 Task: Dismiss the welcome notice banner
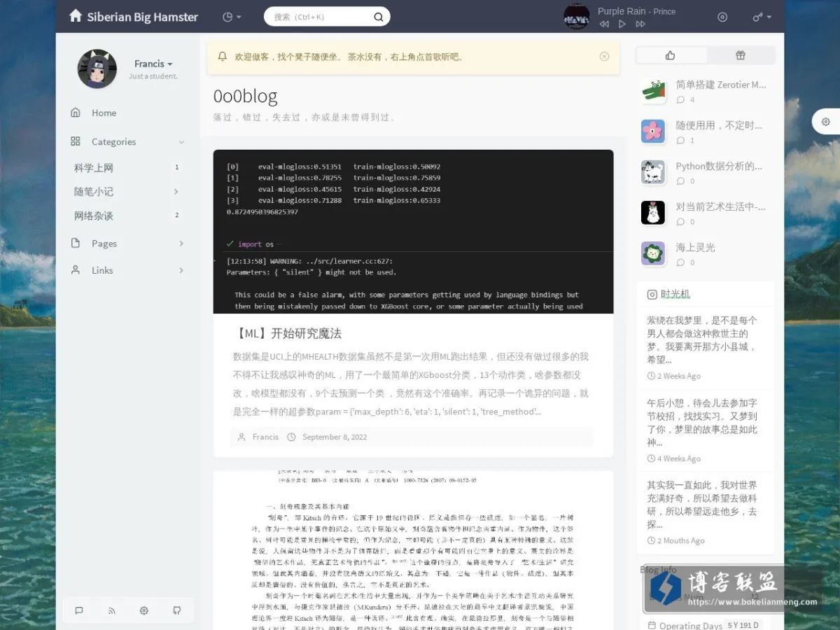[604, 57]
